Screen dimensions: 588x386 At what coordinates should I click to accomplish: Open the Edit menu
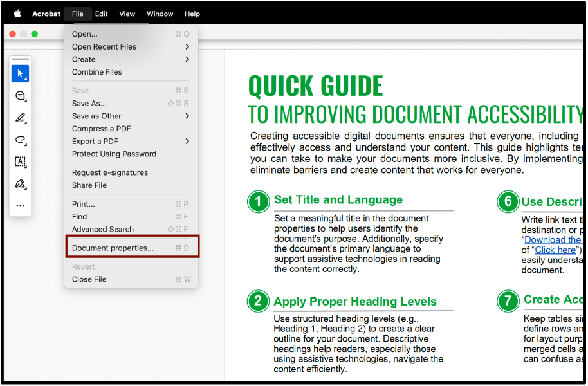click(101, 14)
